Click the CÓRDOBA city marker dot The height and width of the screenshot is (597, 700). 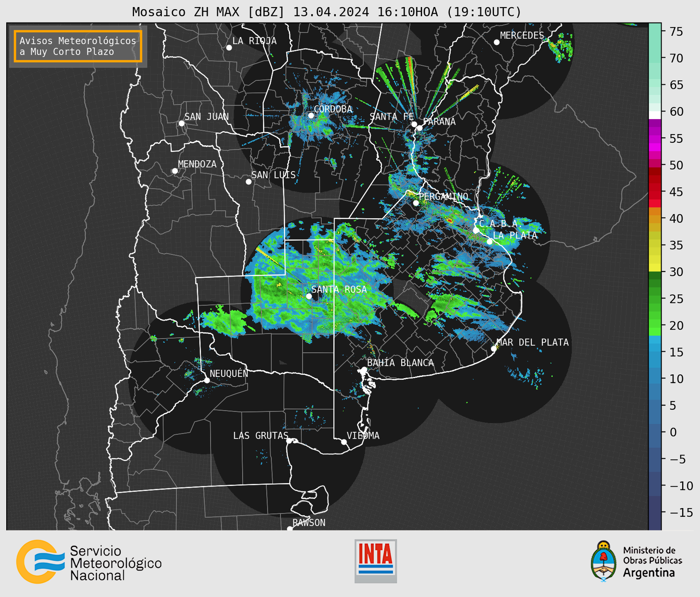[x=311, y=115]
